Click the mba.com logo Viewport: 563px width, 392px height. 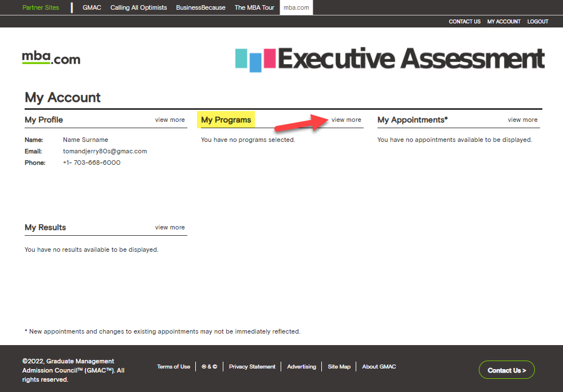pyautogui.click(x=52, y=58)
